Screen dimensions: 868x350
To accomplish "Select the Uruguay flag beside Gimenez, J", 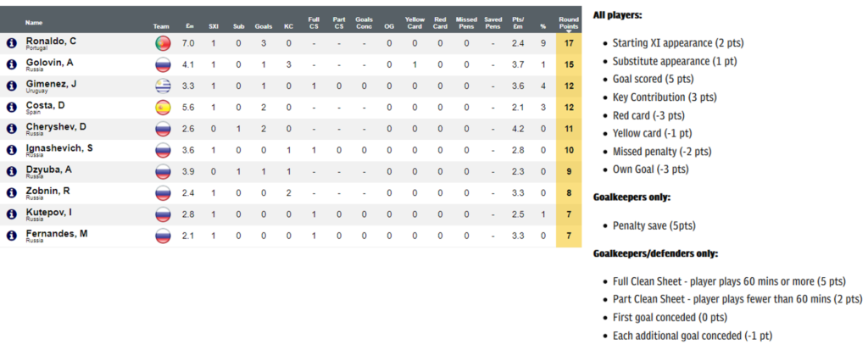I will (162, 86).
